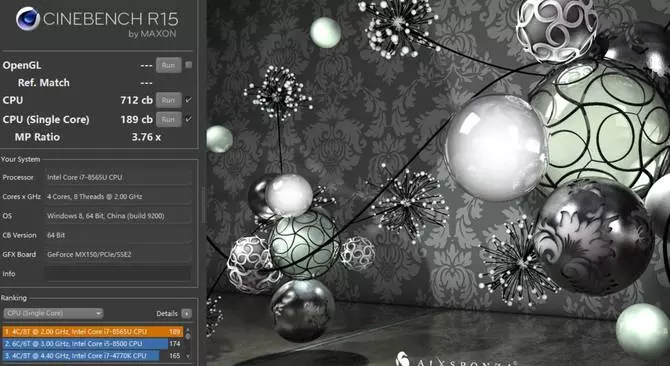Click the ranking list scroll-up arrow

[x=188, y=331]
